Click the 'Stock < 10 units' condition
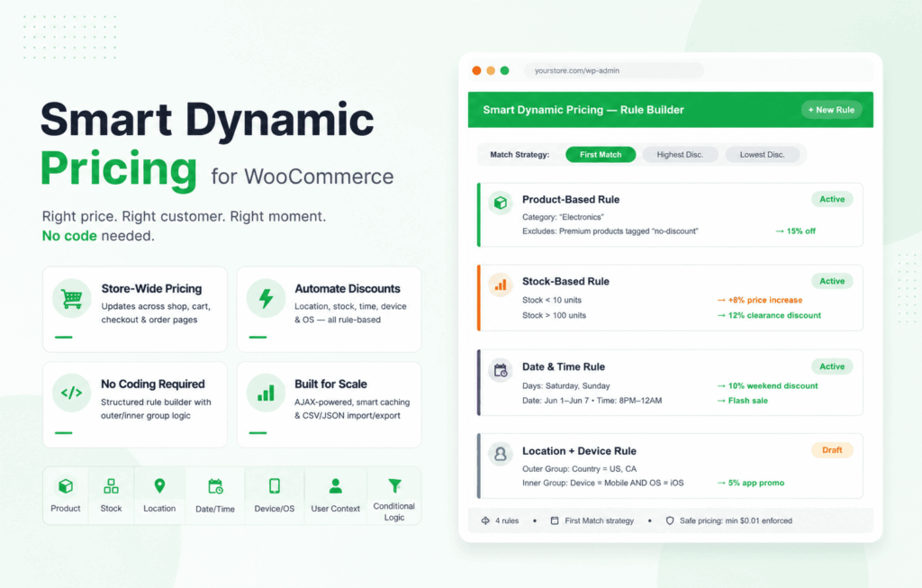 552,300
